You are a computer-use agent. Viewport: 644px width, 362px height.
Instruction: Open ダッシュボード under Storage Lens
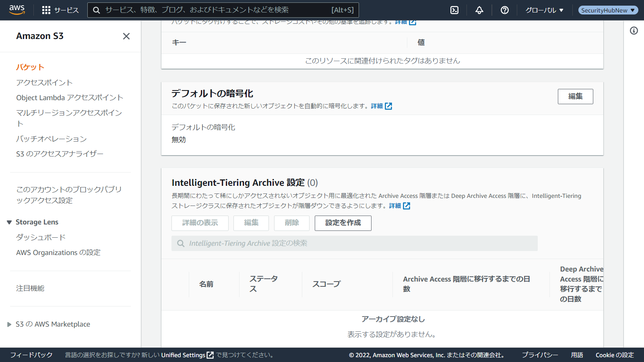[41, 237]
